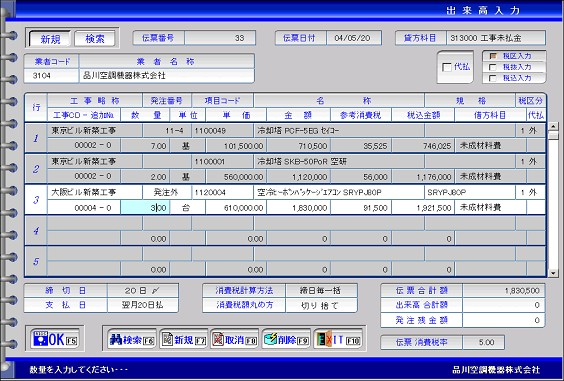Image resolution: width=564 pixels, height=381 pixels.
Task: Click tax value 35,525
Action: (x=361, y=146)
